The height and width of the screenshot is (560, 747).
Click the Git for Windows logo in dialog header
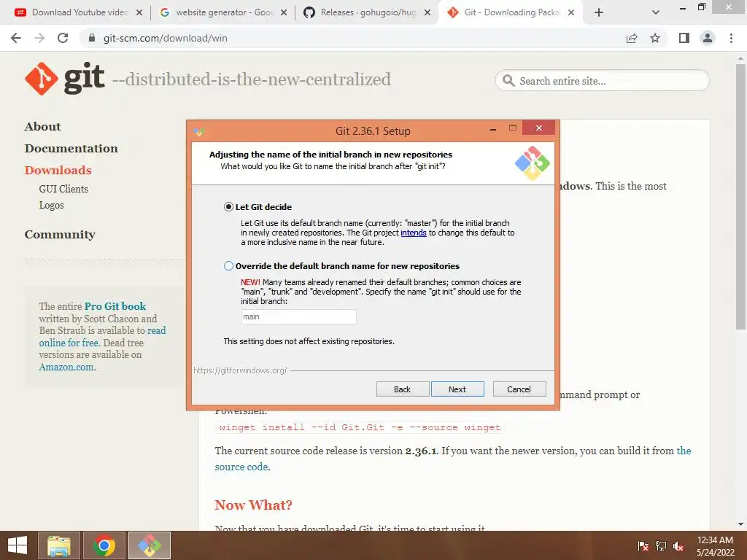click(532, 163)
